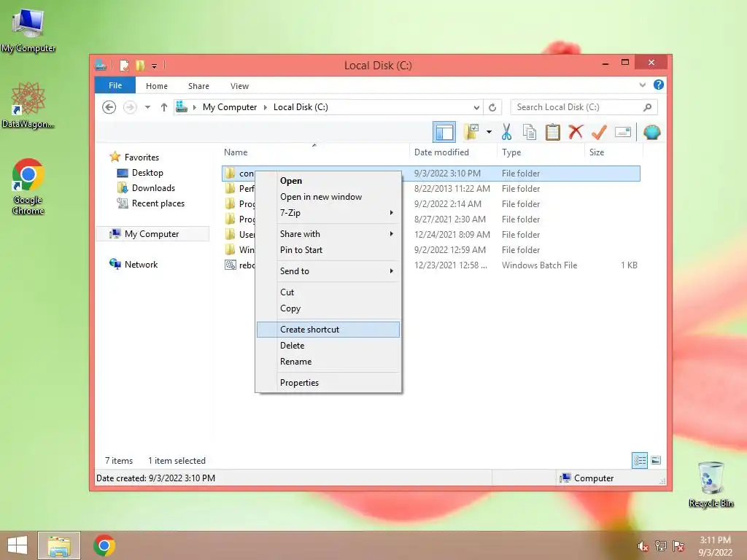Toggle the preview pane layout icon

coord(444,132)
